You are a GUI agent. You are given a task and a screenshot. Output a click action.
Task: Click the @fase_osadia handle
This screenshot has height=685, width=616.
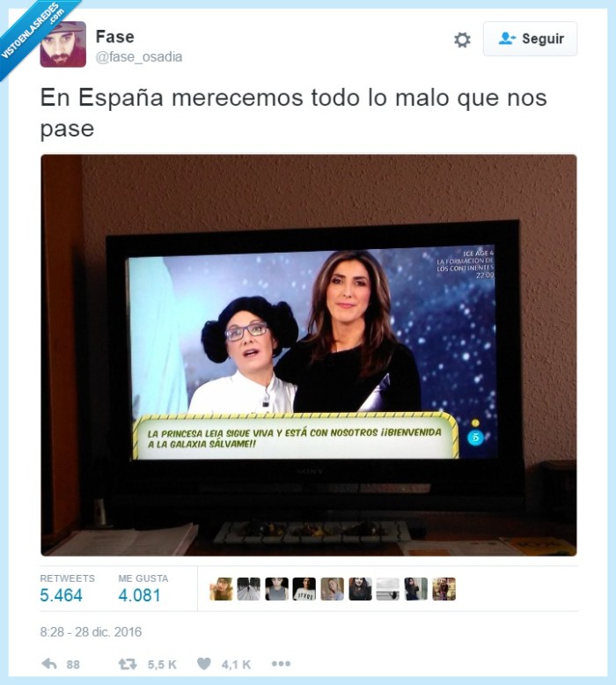pyautogui.click(x=139, y=57)
